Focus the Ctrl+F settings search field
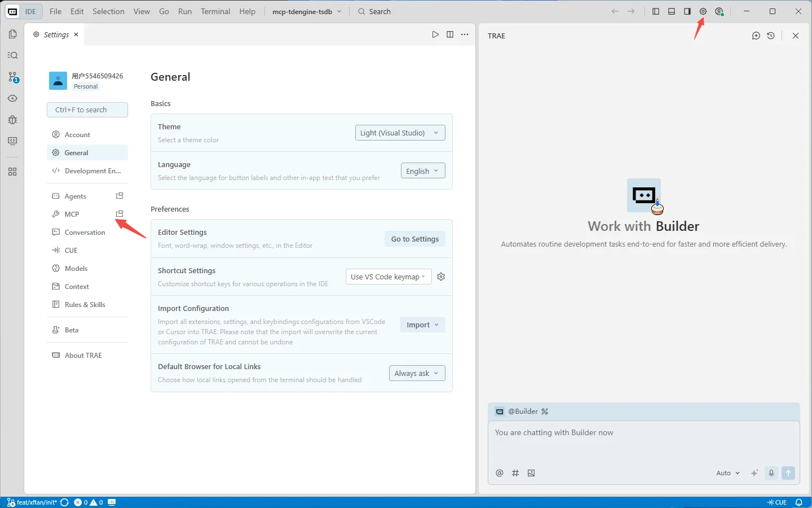812x508 pixels. point(87,110)
